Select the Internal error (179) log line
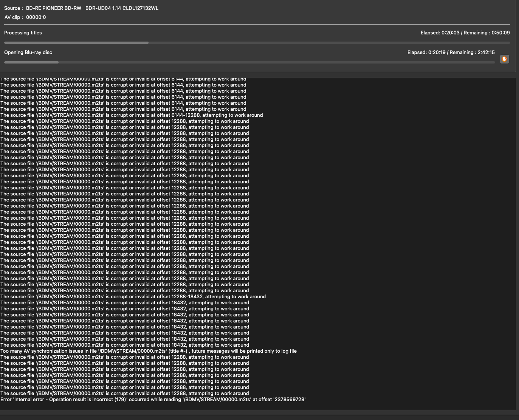519x420 pixels. click(153, 400)
